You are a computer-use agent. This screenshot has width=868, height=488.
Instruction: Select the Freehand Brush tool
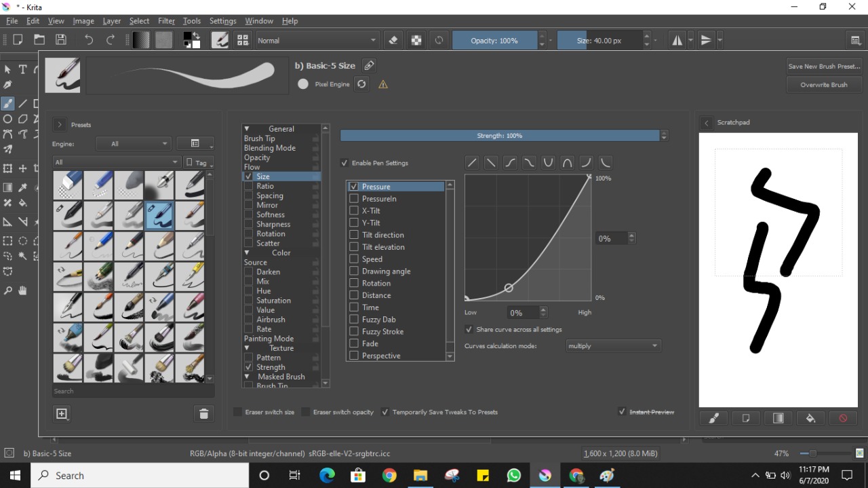[x=7, y=103]
